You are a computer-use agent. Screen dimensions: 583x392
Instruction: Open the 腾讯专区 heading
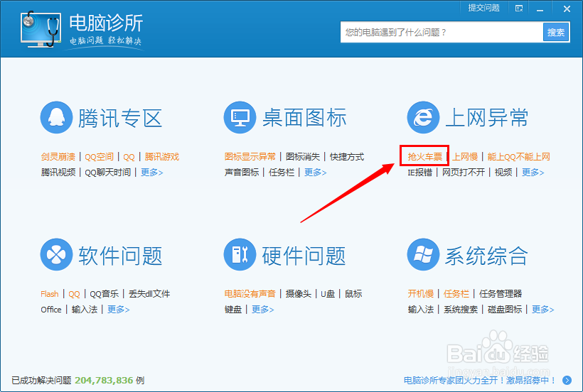coord(120,119)
